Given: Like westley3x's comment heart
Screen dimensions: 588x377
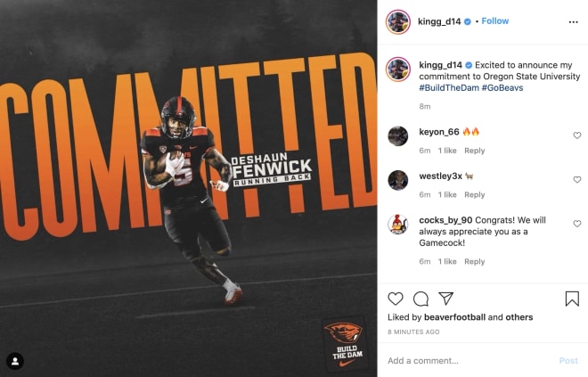Looking at the screenshot, I should click(577, 180).
